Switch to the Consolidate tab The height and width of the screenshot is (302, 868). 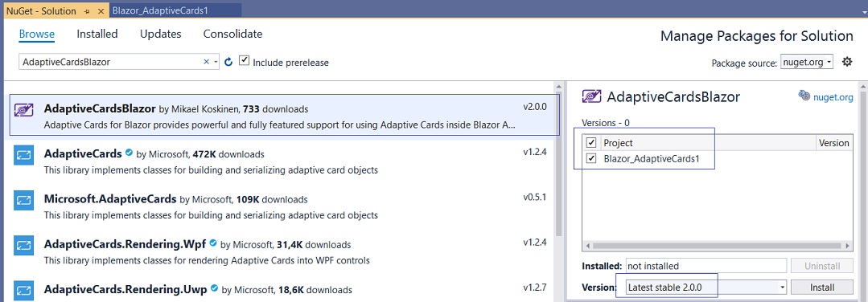coord(232,34)
